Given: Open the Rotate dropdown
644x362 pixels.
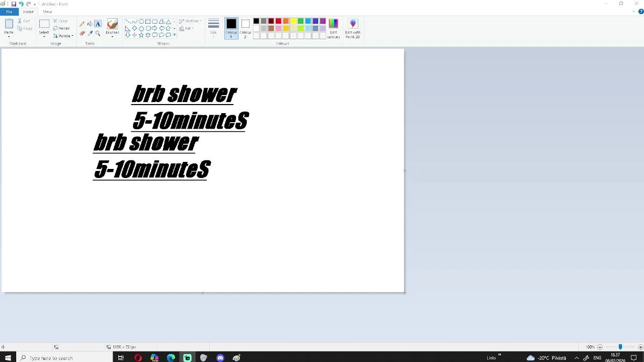Looking at the screenshot, I should point(63,36).
